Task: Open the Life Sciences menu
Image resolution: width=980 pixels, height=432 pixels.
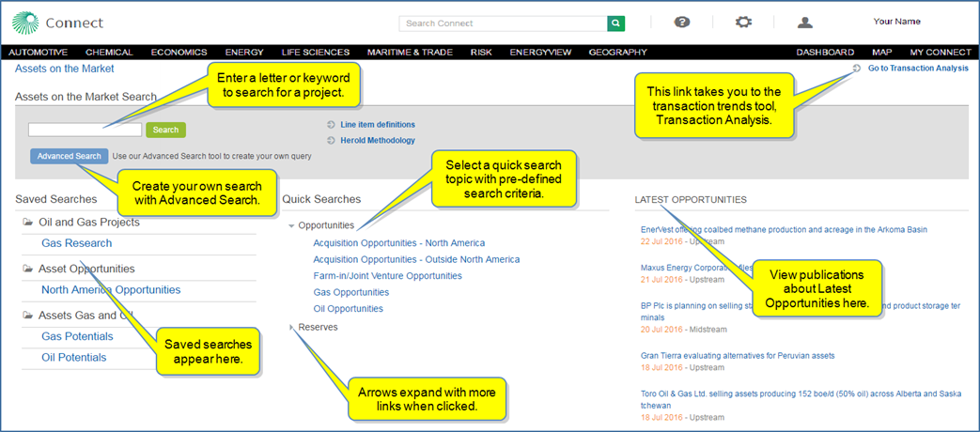Action: [x=316, y=53]
